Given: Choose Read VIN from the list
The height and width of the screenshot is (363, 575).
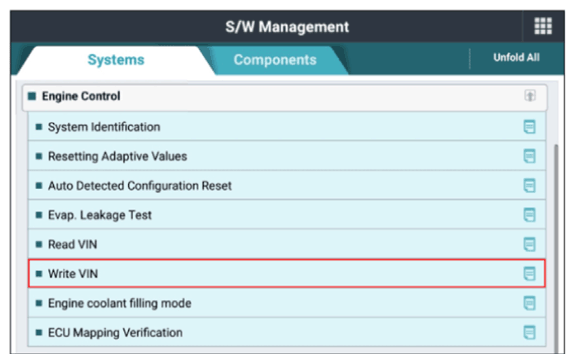Looking at the screenshot, I should pos(287,244).
